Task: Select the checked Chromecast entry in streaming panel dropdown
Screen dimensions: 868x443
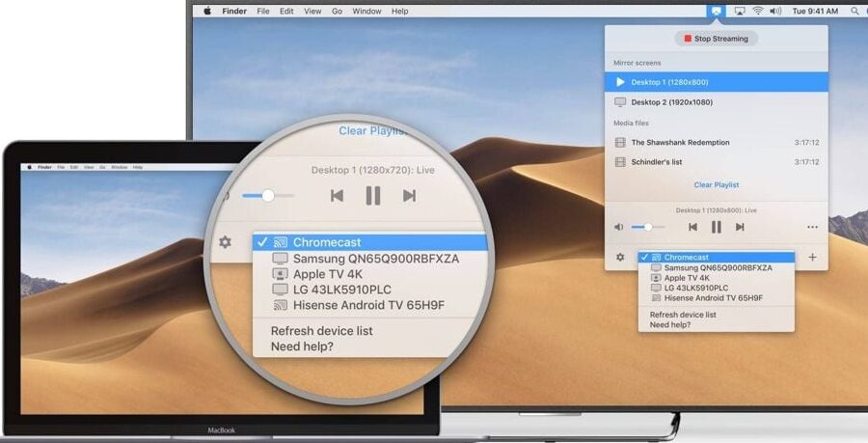Action: pyautogui.click(x=717, y=257)
